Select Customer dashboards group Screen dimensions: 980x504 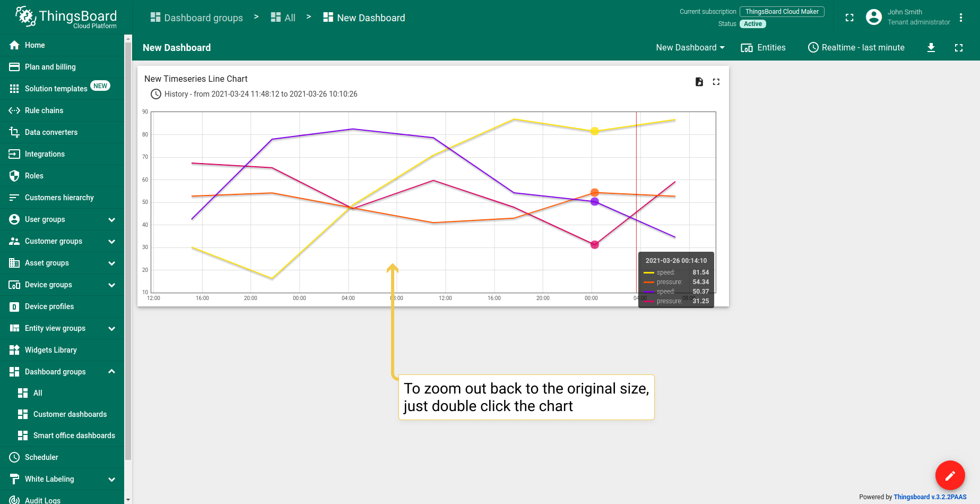point(62,414)
